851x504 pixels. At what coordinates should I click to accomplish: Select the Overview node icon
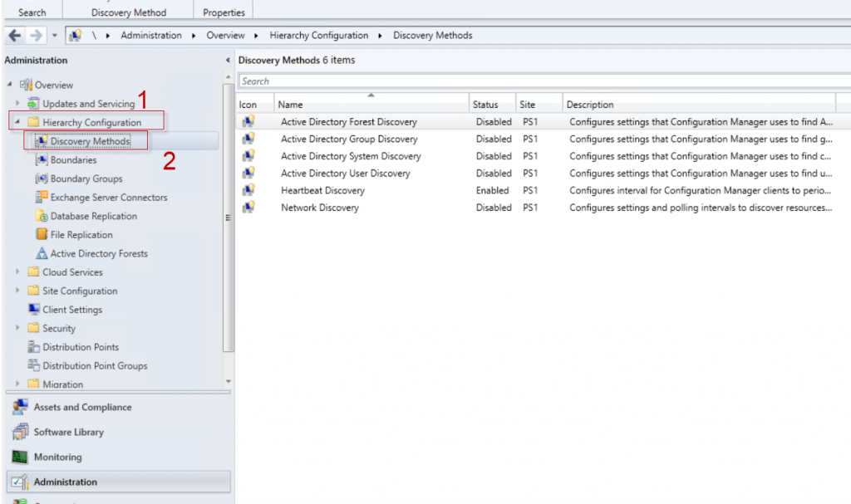pos(26,85)
